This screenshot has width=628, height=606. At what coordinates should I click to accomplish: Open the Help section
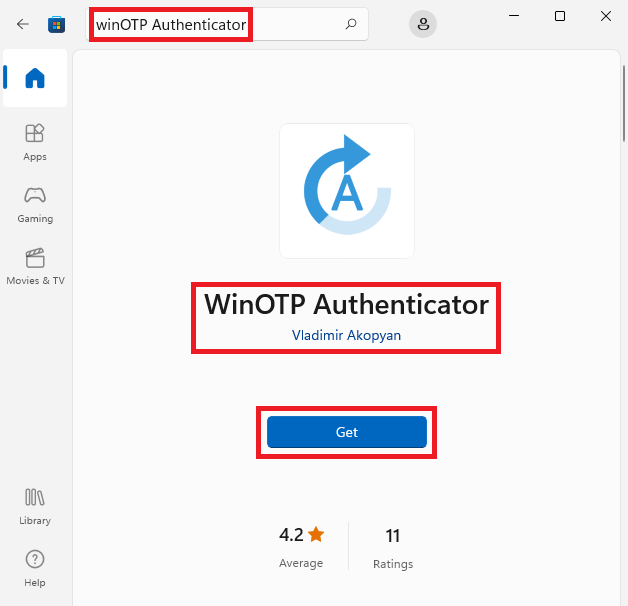click(35, 568)
